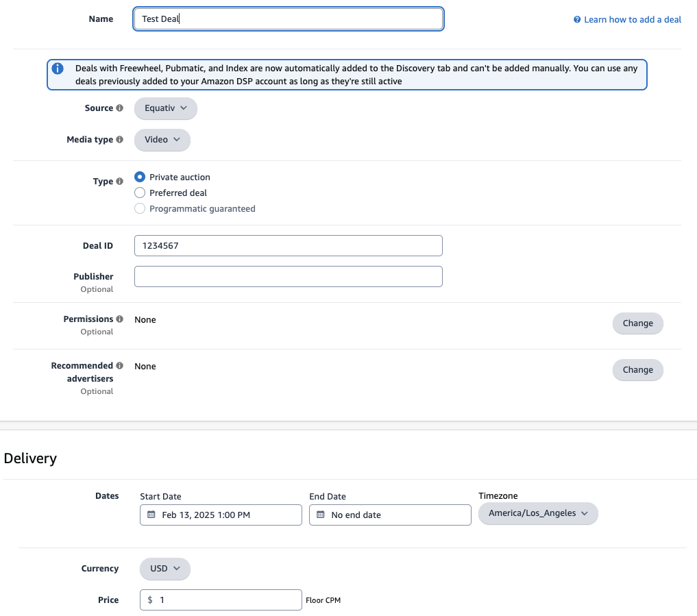Open the Currency dropdown showing USD

pos(165,569)
